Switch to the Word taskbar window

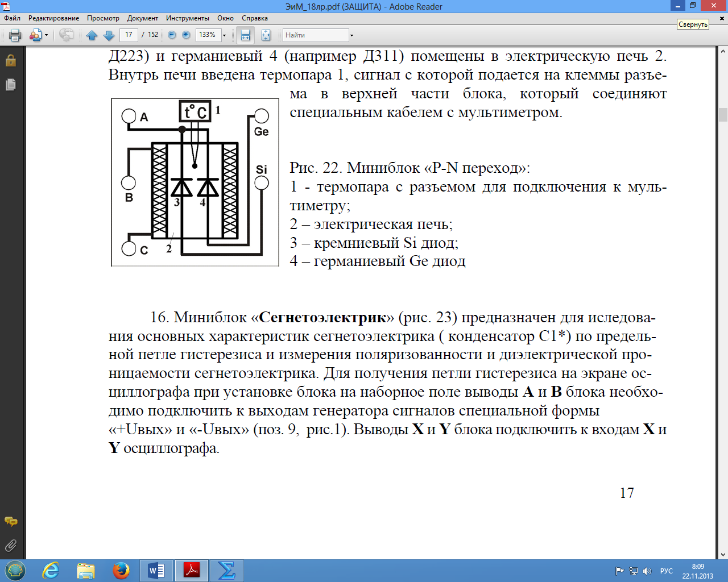[156, 571]
